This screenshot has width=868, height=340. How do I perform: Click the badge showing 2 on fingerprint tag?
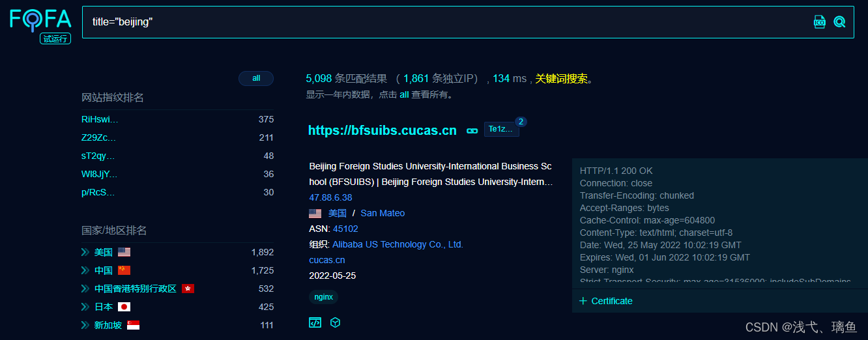tap(521, 122)
